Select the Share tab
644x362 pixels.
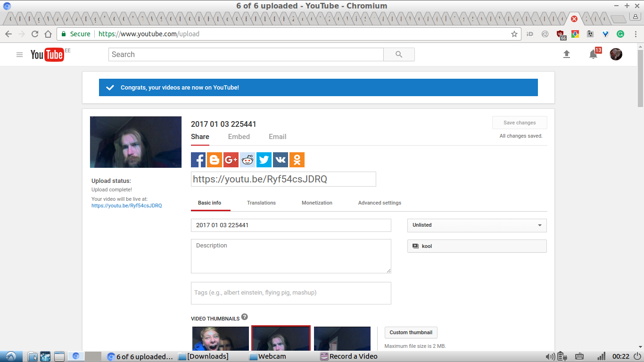[x=200, y=137]
